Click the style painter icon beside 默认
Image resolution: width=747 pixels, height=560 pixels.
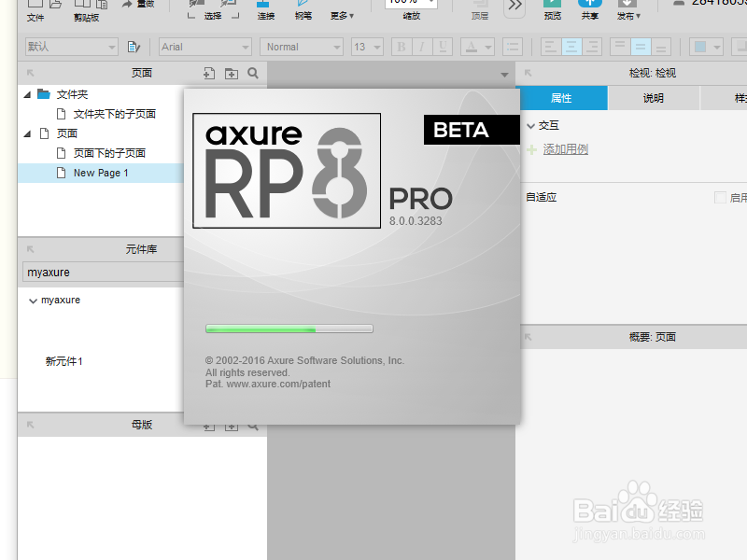134,47
